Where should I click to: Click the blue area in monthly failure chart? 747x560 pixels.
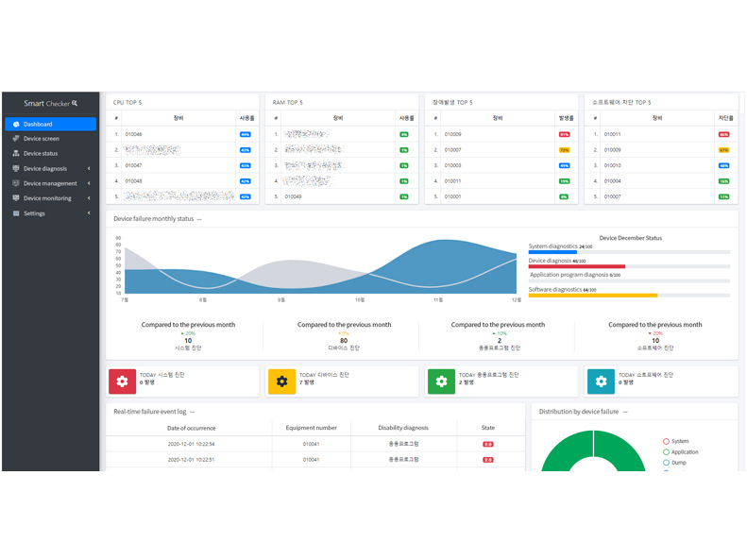(x=448, y=266)
